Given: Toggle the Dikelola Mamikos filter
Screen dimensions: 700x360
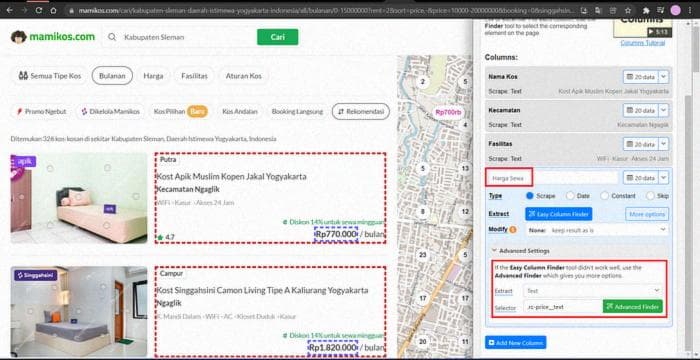Looking at the screenshot, I should click(x=110, y=112).
